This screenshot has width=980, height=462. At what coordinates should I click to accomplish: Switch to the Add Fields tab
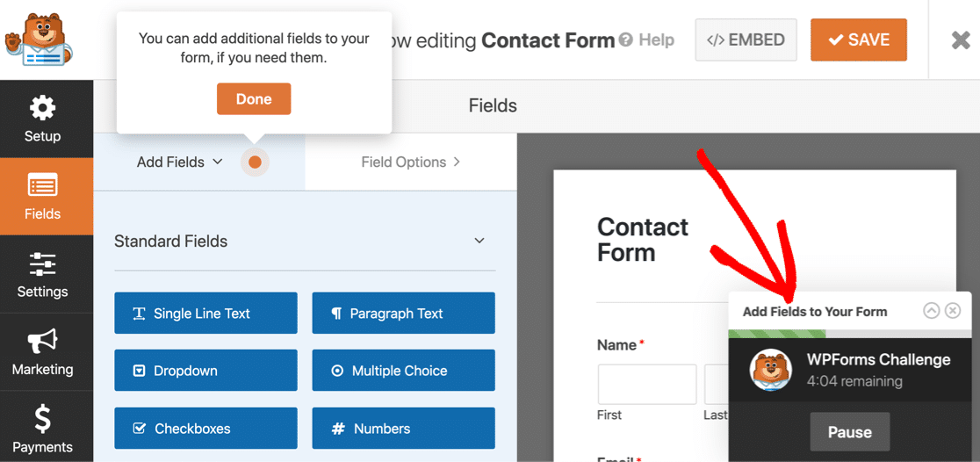[x=180, y=162]
